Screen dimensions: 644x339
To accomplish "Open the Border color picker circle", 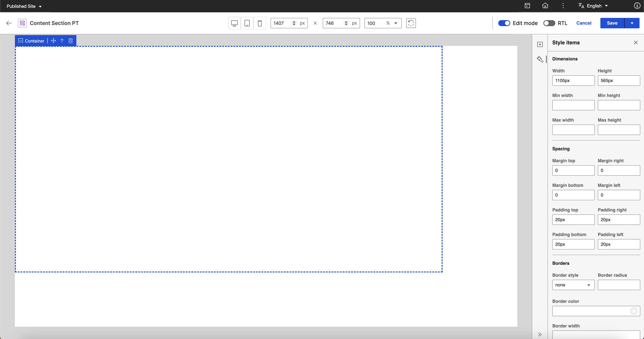I will (634, 311).
